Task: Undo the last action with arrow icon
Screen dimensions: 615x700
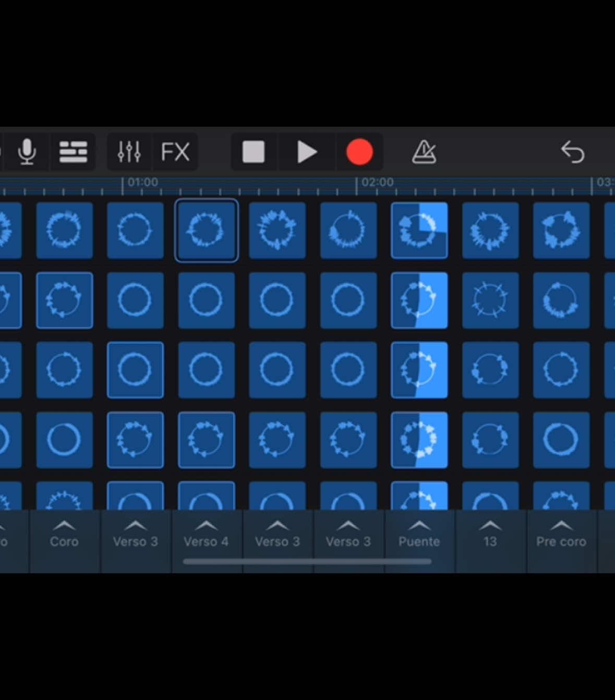Action: [573, 152]
